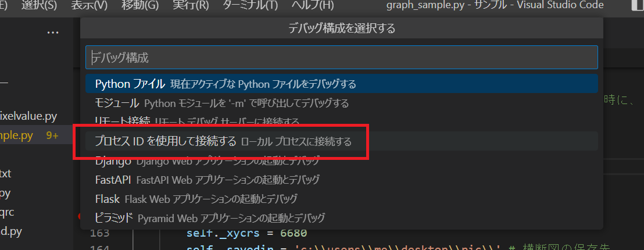Open the ターミナル(T) menu

pyautogui.click(x=250, y=5)
